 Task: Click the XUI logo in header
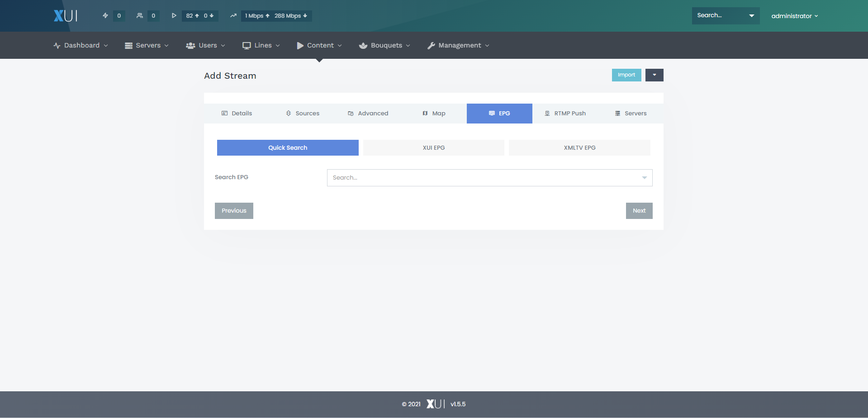click(66, 16)
